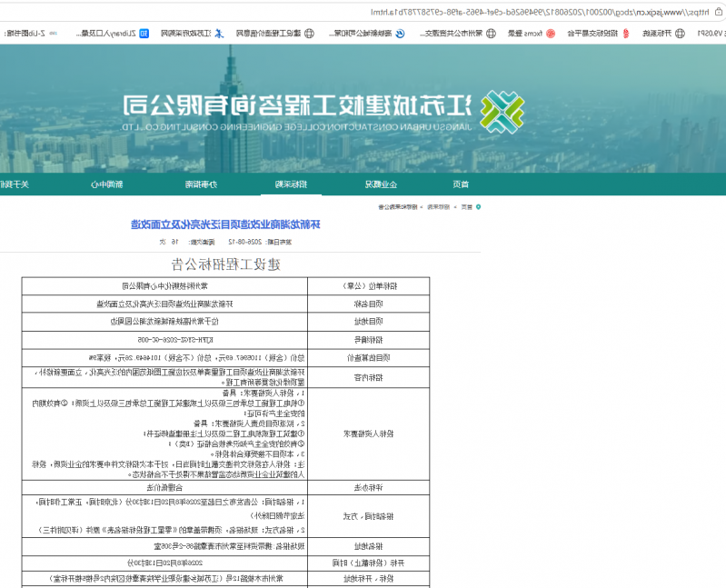Click the blue ZLibrary bookmark favicon
726x588 pixels.
pyautogui.click(x=144, y=34)
